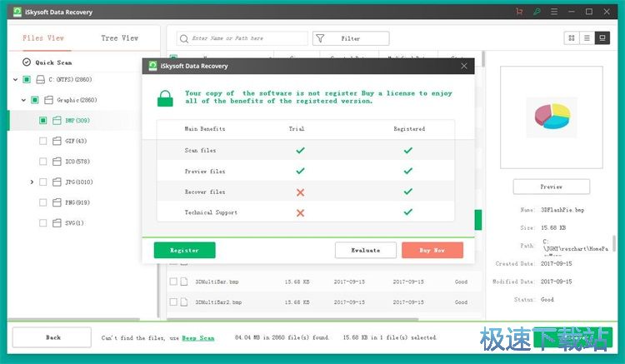Click the Recover files row in dialog
Image resolution: width=625 pixels, height=364 pixels.
(306, 192)
